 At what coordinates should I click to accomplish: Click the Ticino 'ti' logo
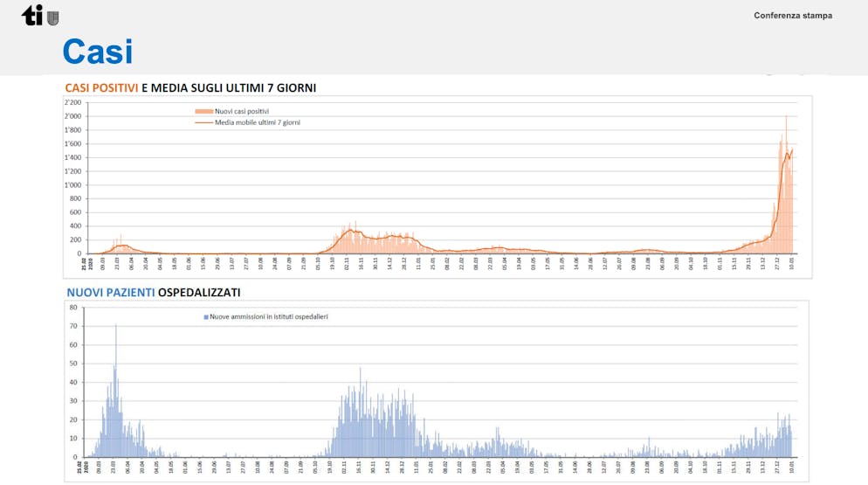point(32,15)
